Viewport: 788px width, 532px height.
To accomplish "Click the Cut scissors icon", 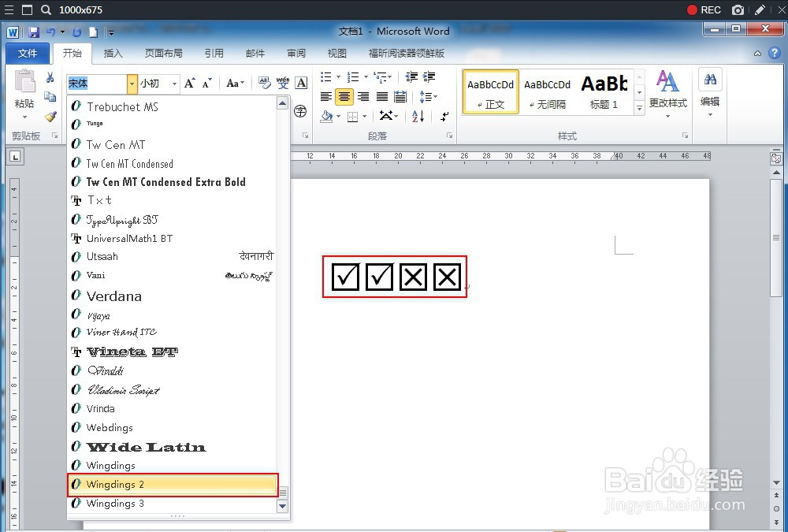I will (x=50, y=77).
